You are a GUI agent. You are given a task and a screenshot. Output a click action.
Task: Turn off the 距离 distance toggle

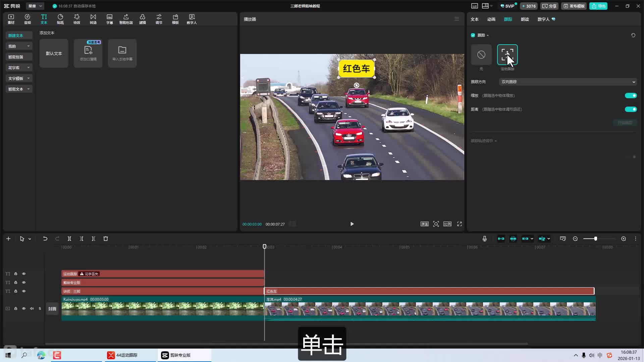click(x=631, y=109)
